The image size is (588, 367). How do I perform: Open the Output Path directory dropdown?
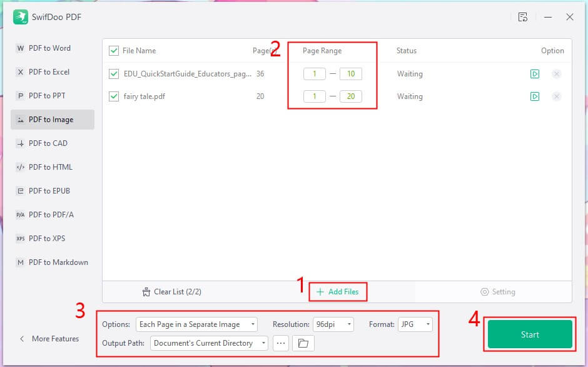[209, 343]
